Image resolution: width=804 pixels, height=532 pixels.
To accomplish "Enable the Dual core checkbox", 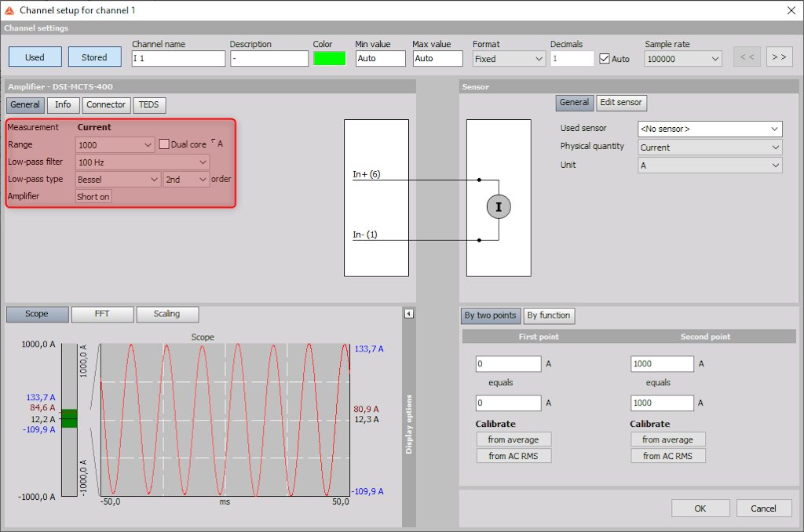I will pos(164,144).
